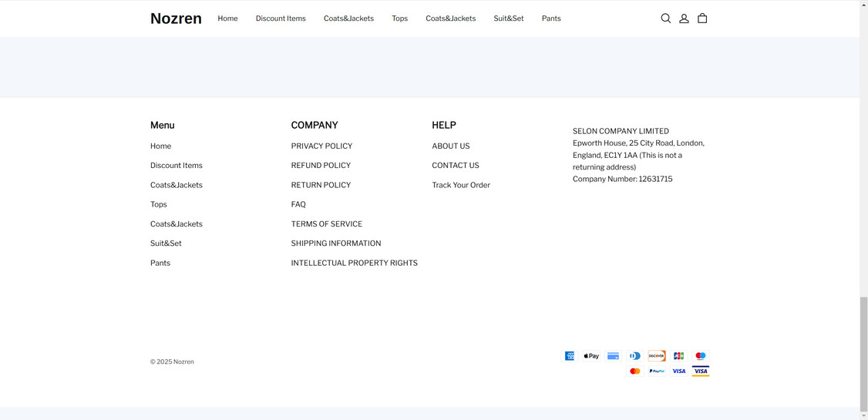Open Suit&Set in the header navigation
The width and height of the screenshot is (868, 420).
click(509, 18)
